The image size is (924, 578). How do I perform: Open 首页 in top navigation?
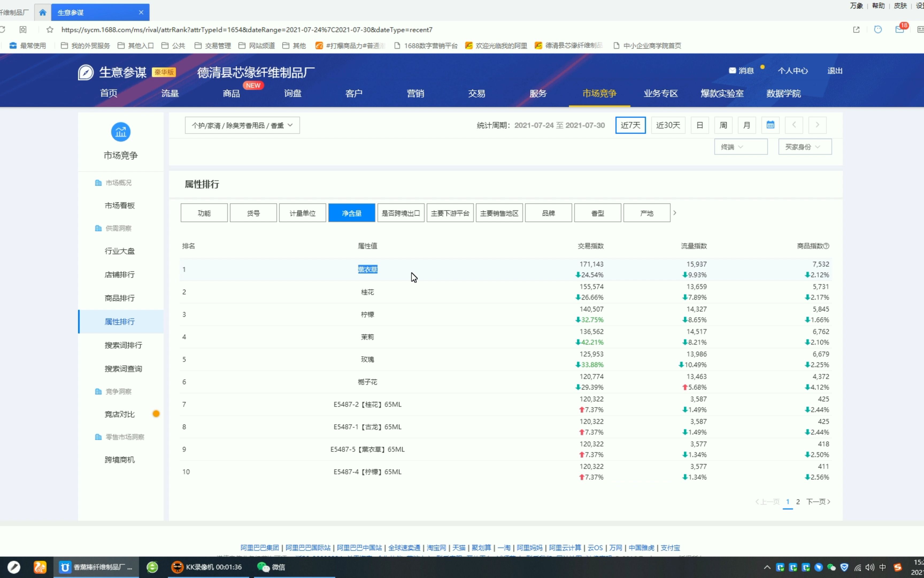[109, 93]
